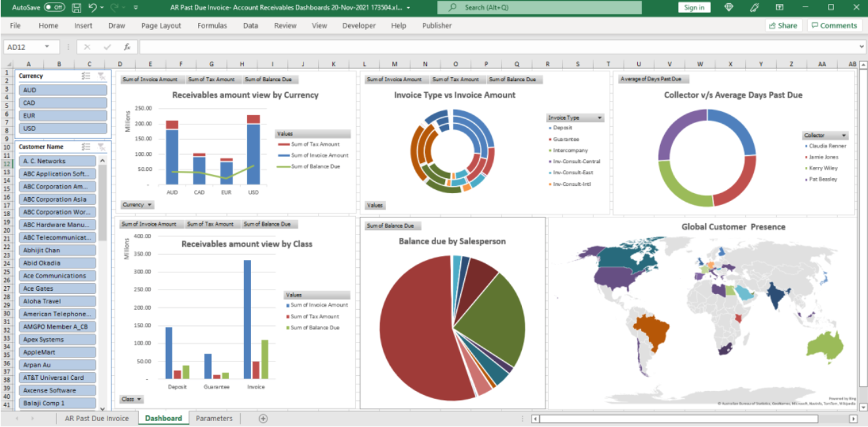Click the Undo arrow icon
Viewport: 868px width, 427px height.
[x=93, y=7]
